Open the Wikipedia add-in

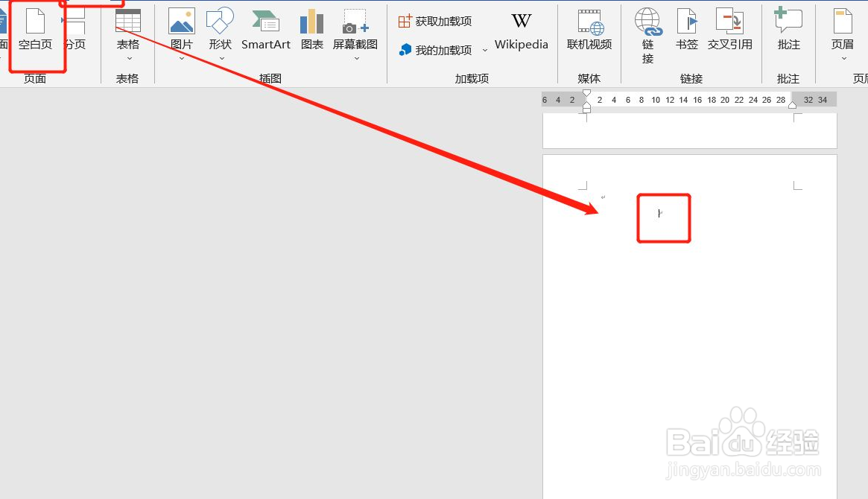point(521,31)
